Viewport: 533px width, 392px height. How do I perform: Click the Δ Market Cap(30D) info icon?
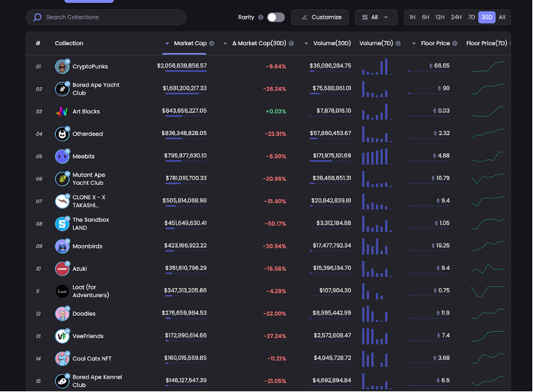(291, 43)
